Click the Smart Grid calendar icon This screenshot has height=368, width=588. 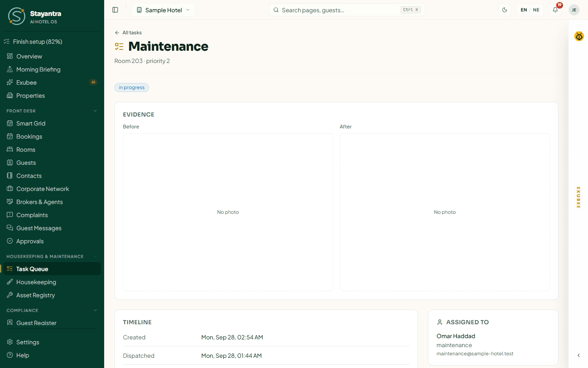click(10, 123)
